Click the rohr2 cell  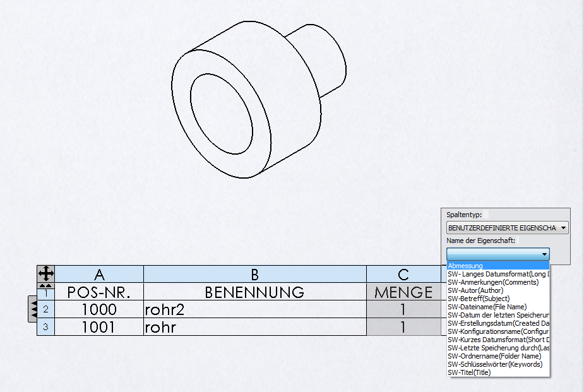point(255,309)
